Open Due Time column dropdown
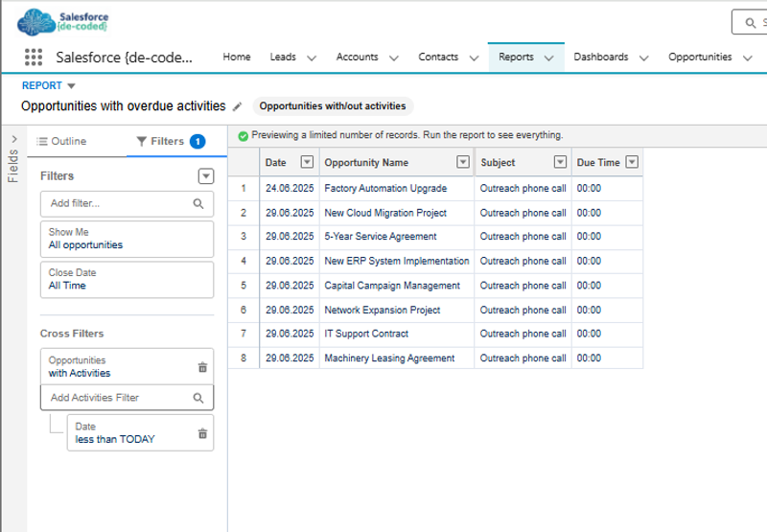 [632, 162]
